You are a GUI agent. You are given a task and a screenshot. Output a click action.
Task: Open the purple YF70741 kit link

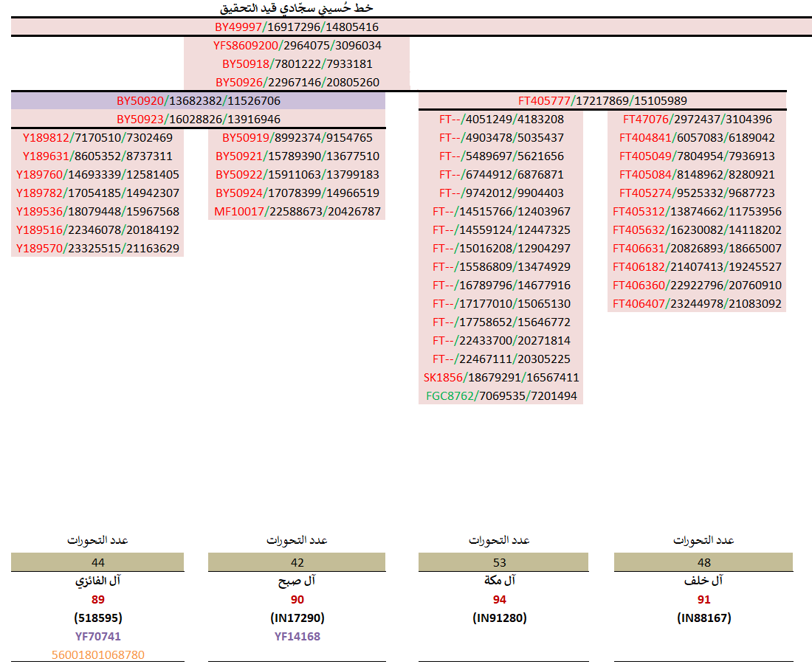tap(97, 637)
